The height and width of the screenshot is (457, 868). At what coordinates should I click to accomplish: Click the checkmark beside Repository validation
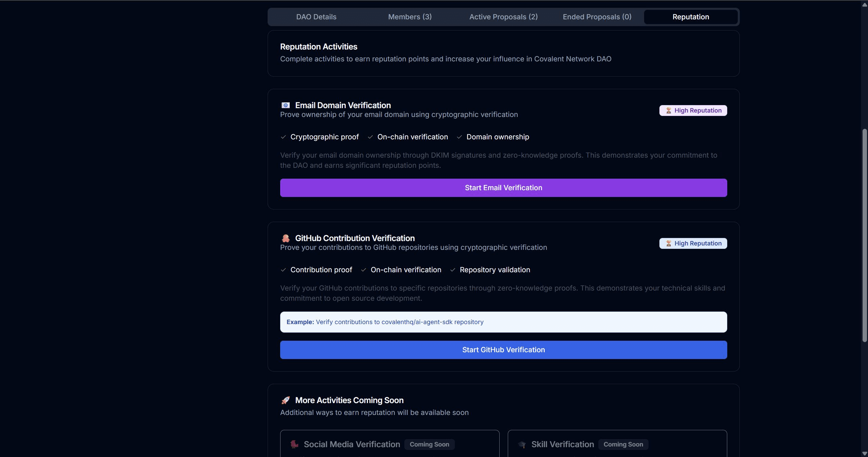pyautogui.click(x=452, y=270)
